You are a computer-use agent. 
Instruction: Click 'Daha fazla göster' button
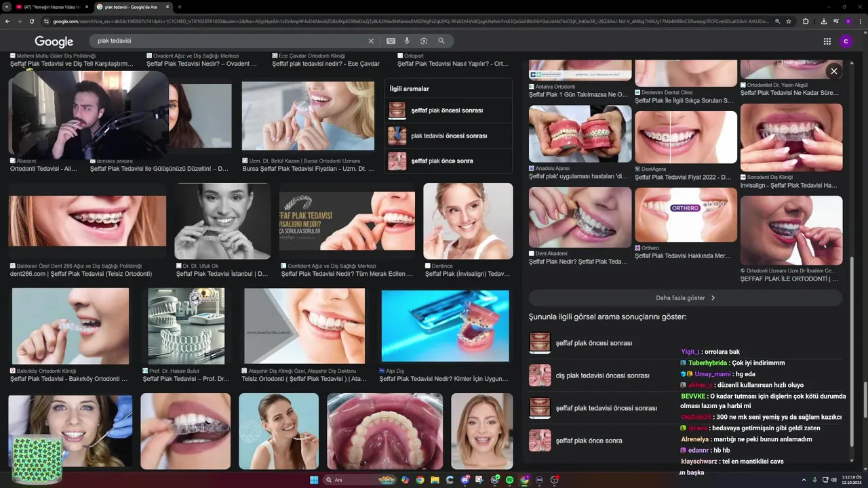click(686, 298)
